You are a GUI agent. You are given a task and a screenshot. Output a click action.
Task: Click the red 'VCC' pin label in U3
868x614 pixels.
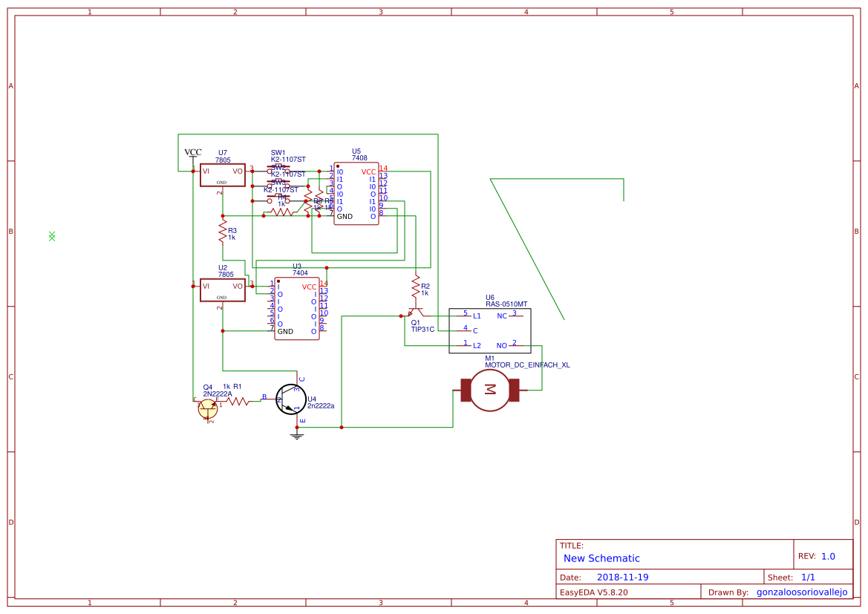tap(309, 287)
